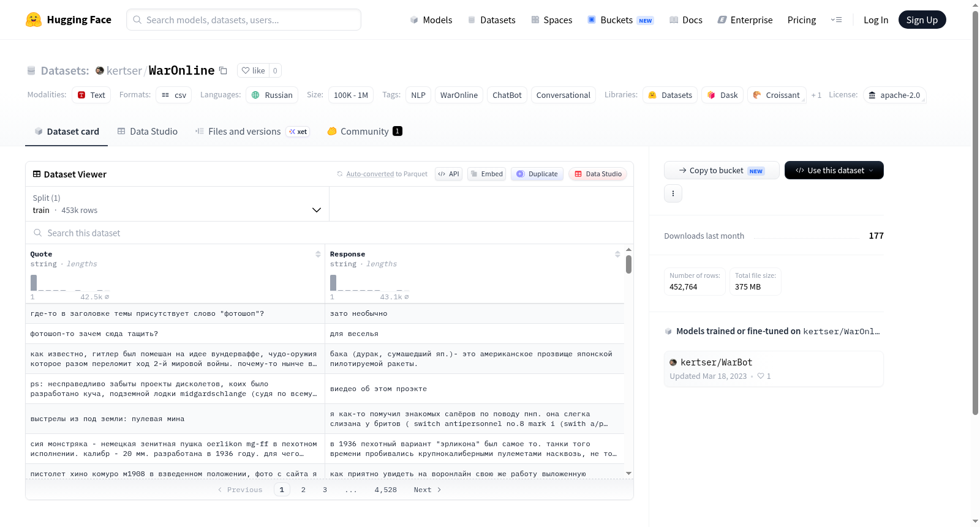Duplicate this dataset
This screenshot has width=980, height=527.
(537, 174)
